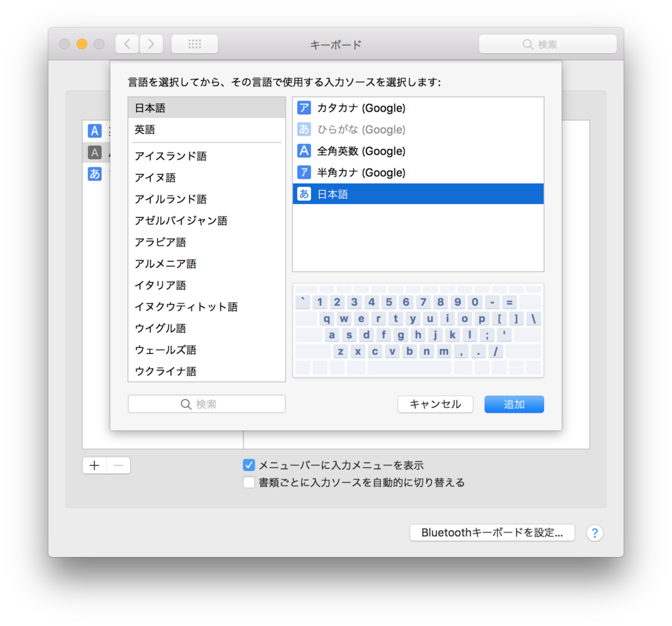Image resolution: width=672 pixels, height=626 pixels.
Task: Click the forward navigation chevron
Action: pos(150,43)
